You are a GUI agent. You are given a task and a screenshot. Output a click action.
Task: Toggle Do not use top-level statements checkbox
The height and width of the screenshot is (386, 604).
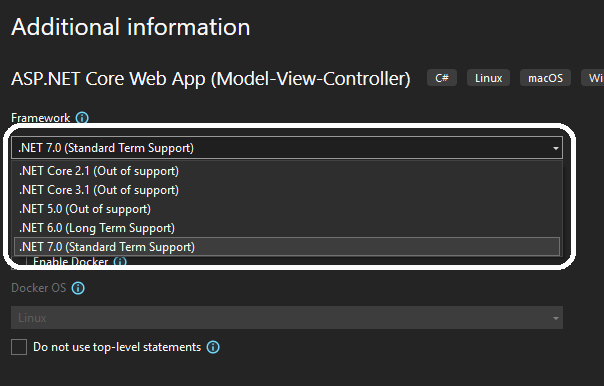pyautogui.click(x=19, y=347)
